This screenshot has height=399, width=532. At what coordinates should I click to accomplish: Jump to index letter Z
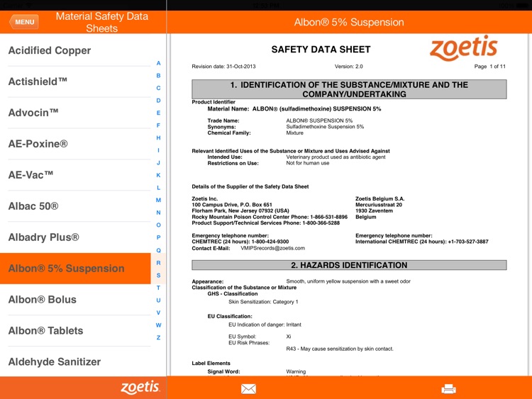tap(158, 337)
